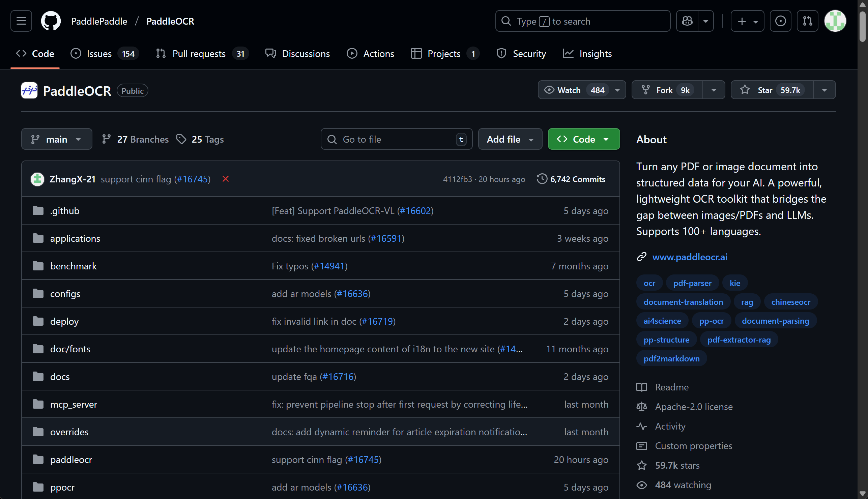Screen dimensions: 868x499
Task: Click the issues inbox icon in header
Action: (780, 21)
